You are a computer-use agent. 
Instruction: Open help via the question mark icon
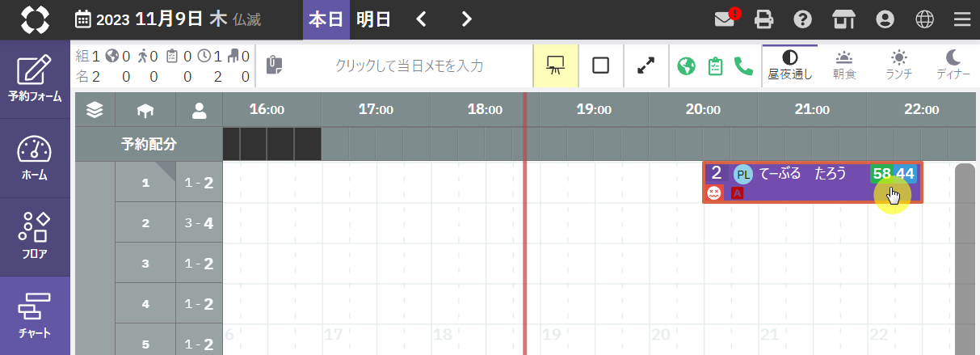(802, 19)
